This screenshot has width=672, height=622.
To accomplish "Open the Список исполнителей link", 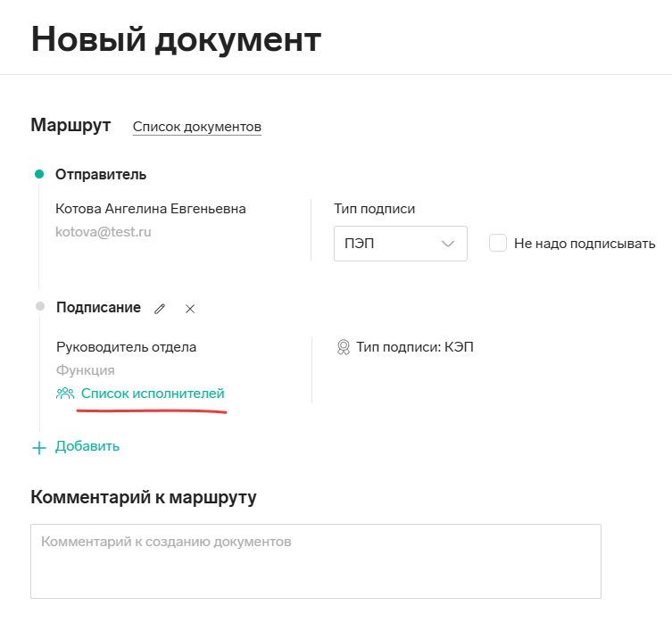I will (x=153, y=394).
